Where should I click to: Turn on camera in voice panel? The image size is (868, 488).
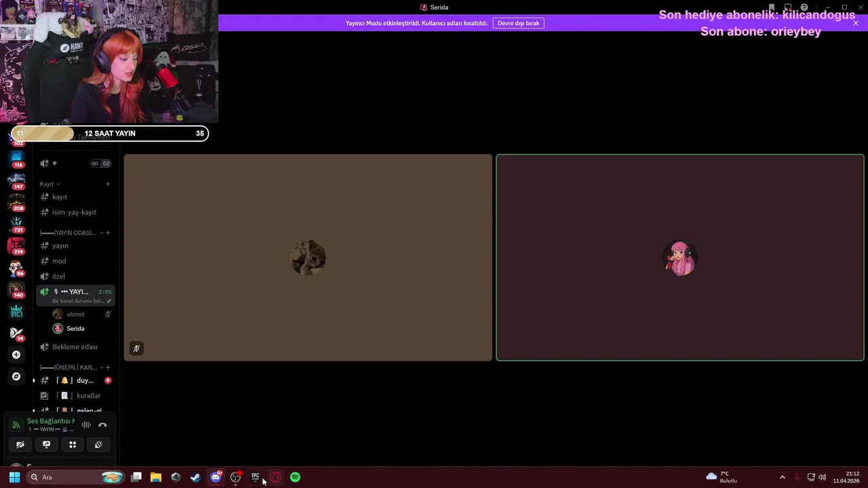click(20, 445)
